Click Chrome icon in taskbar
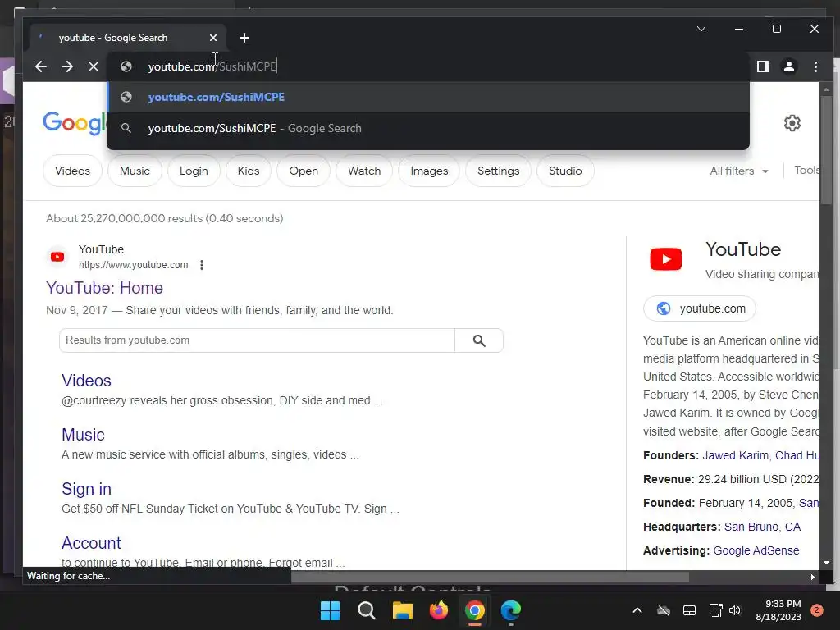840x630 pixels. click(x=475, y=610)
